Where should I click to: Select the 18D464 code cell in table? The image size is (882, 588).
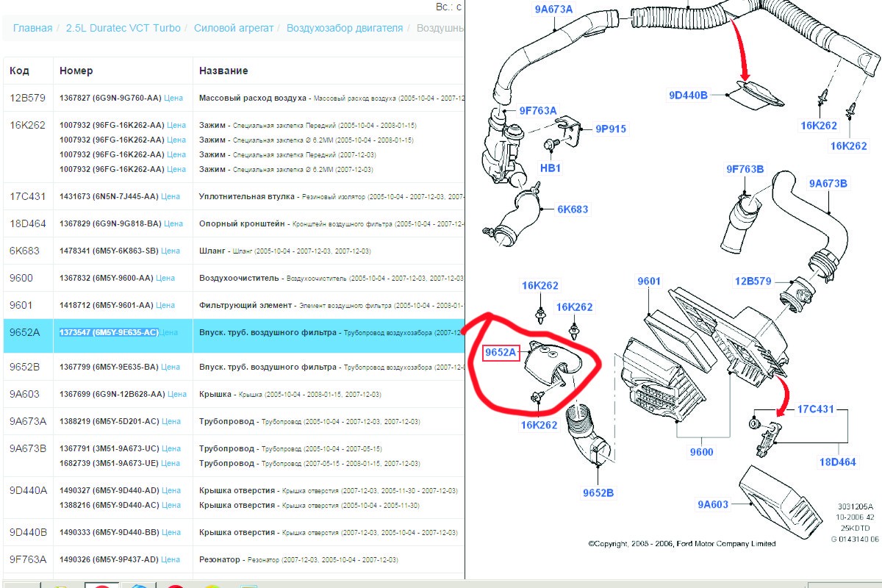27,223
